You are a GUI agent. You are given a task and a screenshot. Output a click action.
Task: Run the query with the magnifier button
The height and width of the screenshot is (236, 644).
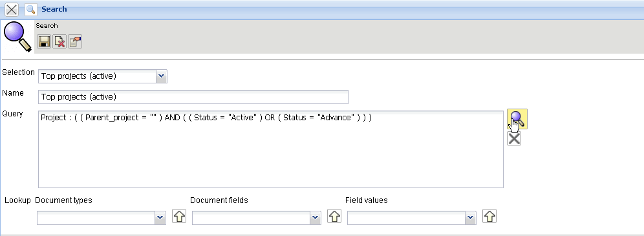coord(517,120)
